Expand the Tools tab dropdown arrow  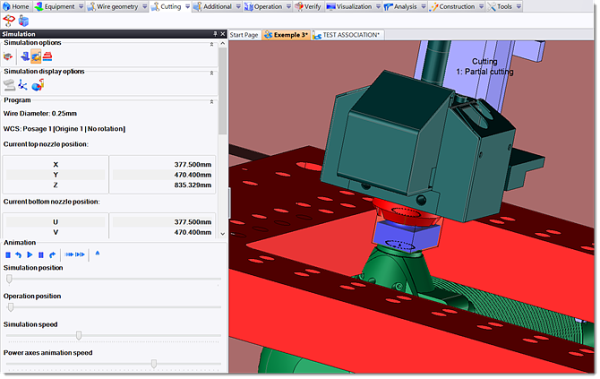click(x=518, y=7)
